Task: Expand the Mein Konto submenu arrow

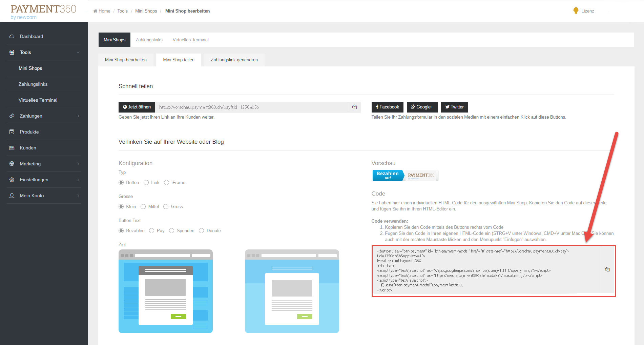Action: click(x=78, y=196)
